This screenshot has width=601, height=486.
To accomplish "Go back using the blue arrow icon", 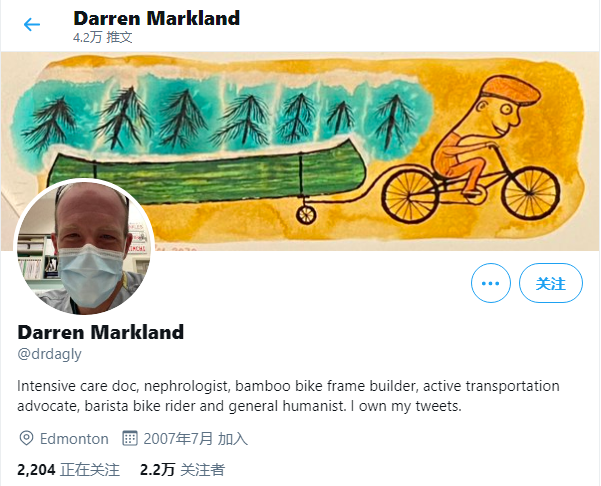I will (x=32, y=25).
